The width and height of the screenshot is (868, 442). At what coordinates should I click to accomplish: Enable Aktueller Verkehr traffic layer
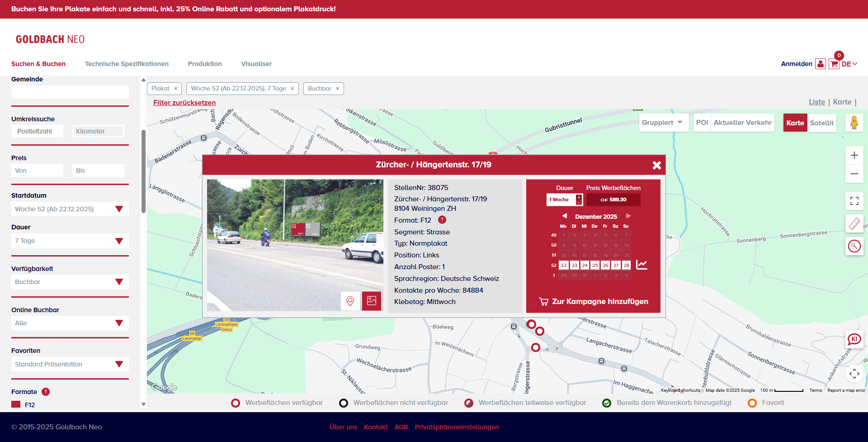tap(742, 123)
